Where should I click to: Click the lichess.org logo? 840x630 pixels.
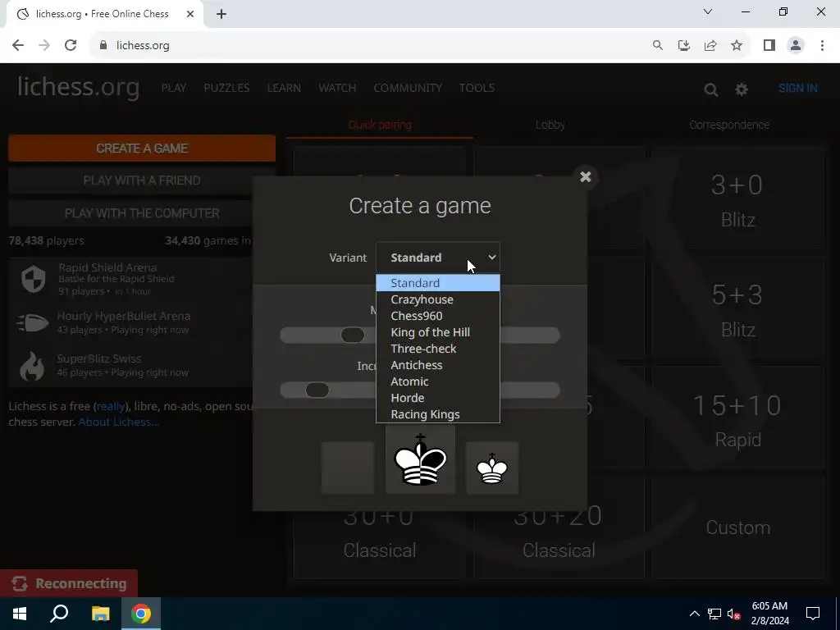pos(79,87)
